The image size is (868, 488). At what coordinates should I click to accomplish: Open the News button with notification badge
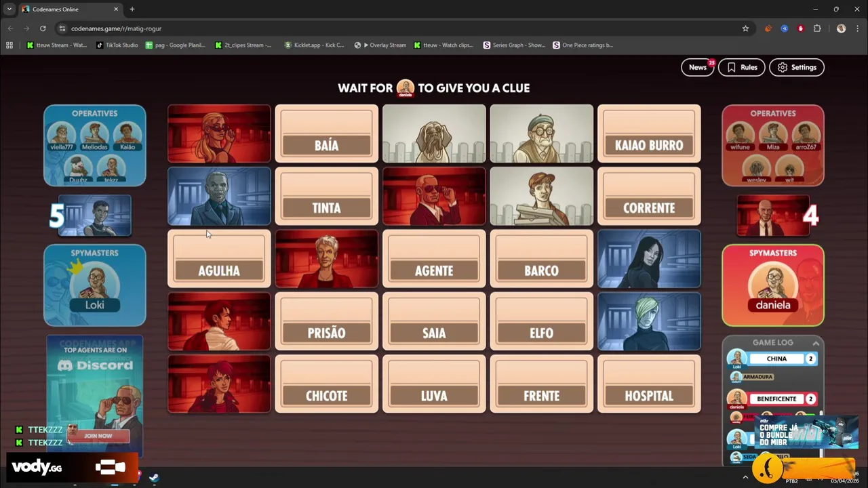pos(698,67)
